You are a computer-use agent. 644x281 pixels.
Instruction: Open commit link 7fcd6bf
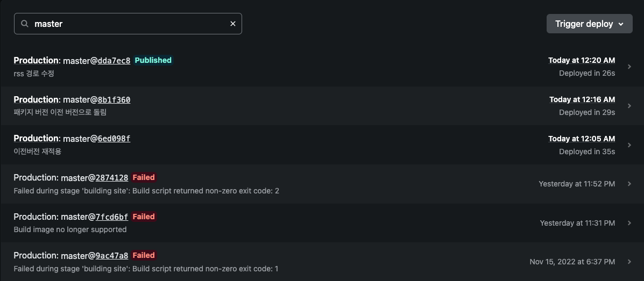coord(112,217)
